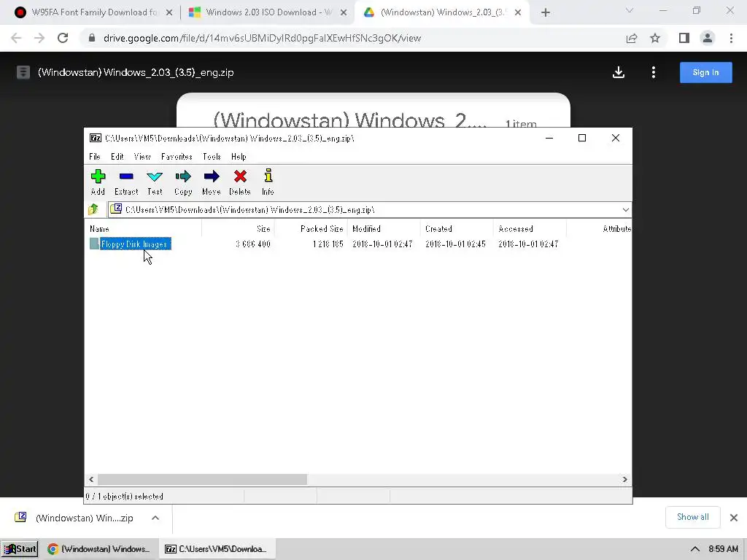Go up one folder level in 7-Zip
The width and height of the screenshot is (747, 560).
tap(93, 209)
